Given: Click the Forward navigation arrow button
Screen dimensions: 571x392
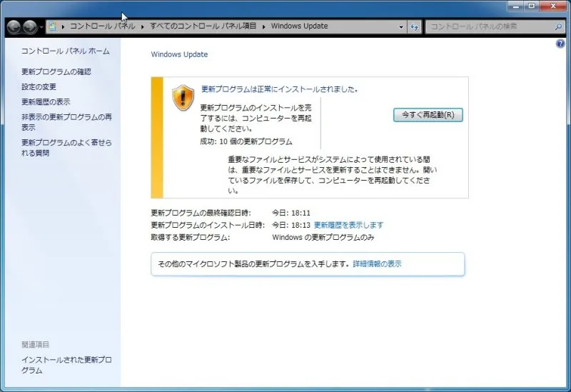Looking at the screenshot, I should pyautogui.click(x=30, y=26).
